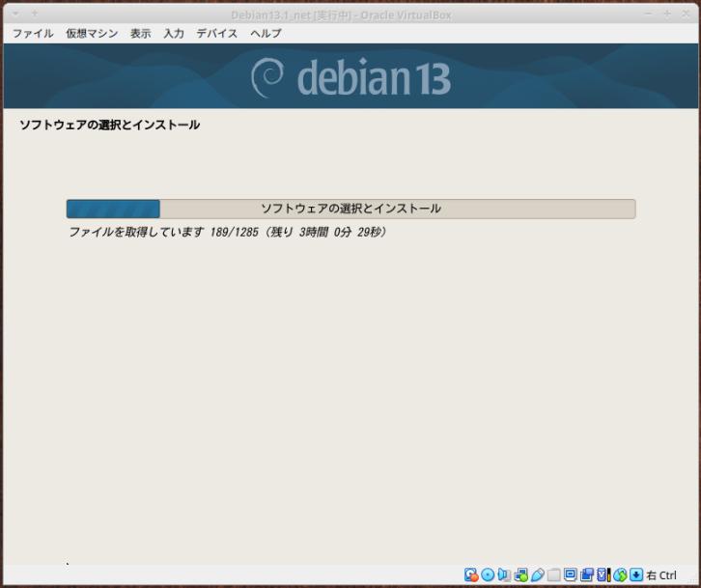Click the audio speaker status icon
Screen dimensions: 701x588
504,574
